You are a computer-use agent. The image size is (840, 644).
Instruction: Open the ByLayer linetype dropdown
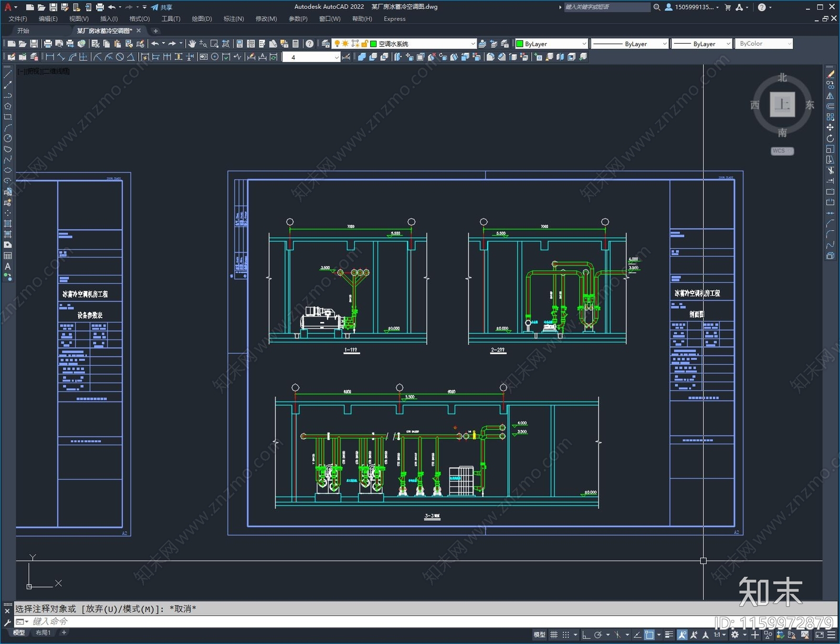click(630, 44)
